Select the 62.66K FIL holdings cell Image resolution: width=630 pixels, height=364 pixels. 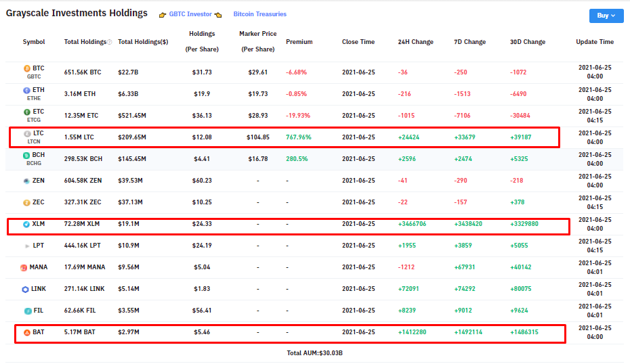[80, 311]
